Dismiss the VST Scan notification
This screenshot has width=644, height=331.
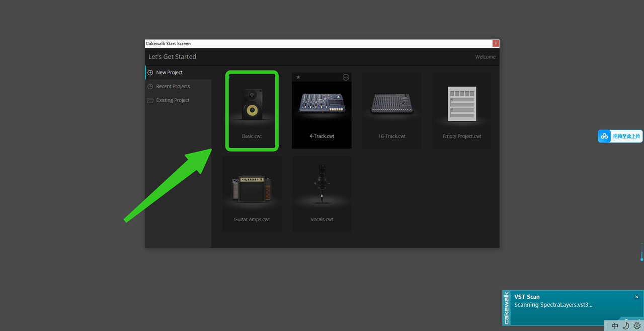[636, 297]
